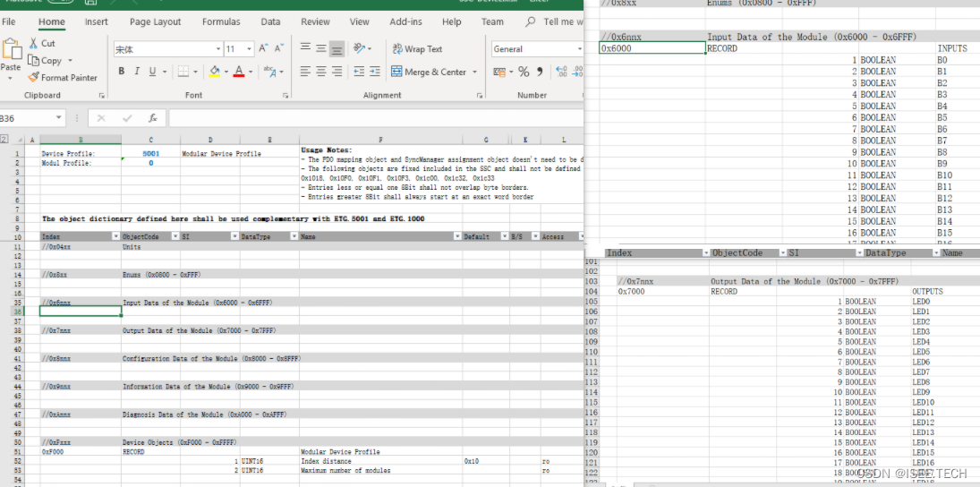Toggle the highlighted Bottom Align button
This screenshot has width=980, height=487.
[x=337, y=48]
